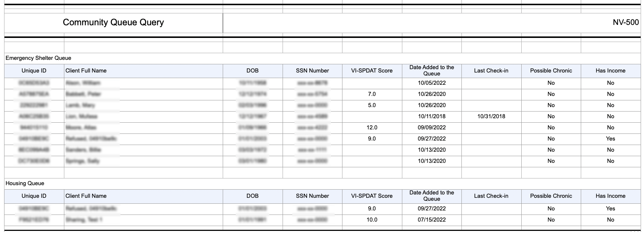Click the date added "09/09/2022"

coord(432,128)
